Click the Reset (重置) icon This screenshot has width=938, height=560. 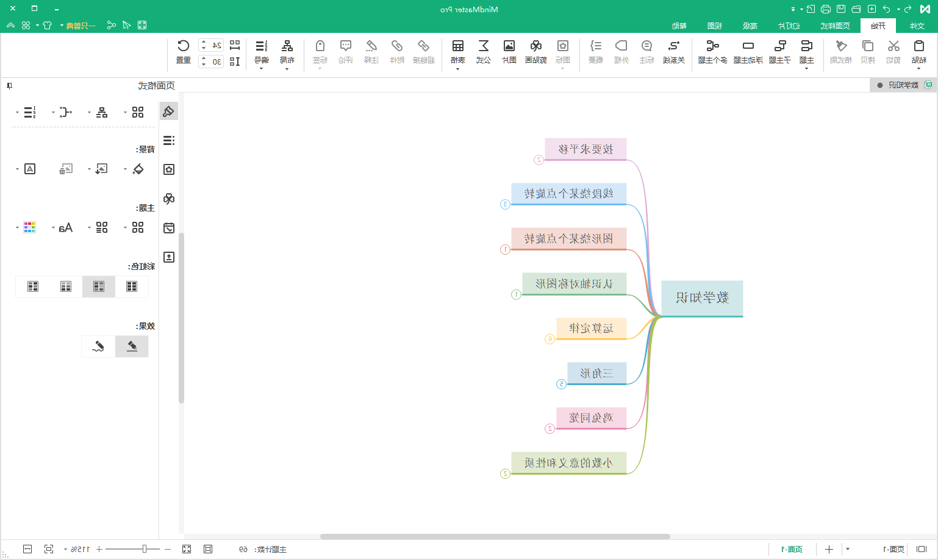184,46
